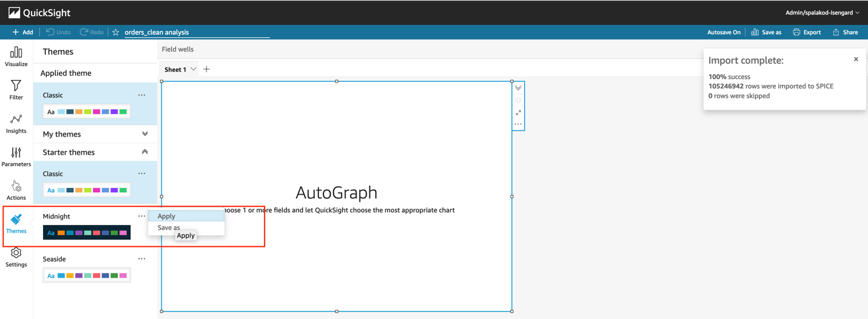Image resolution: width=868 pixels, height=319 pixels.
Task: Click the applied Classic theme palette
Action: pos(87,112)
